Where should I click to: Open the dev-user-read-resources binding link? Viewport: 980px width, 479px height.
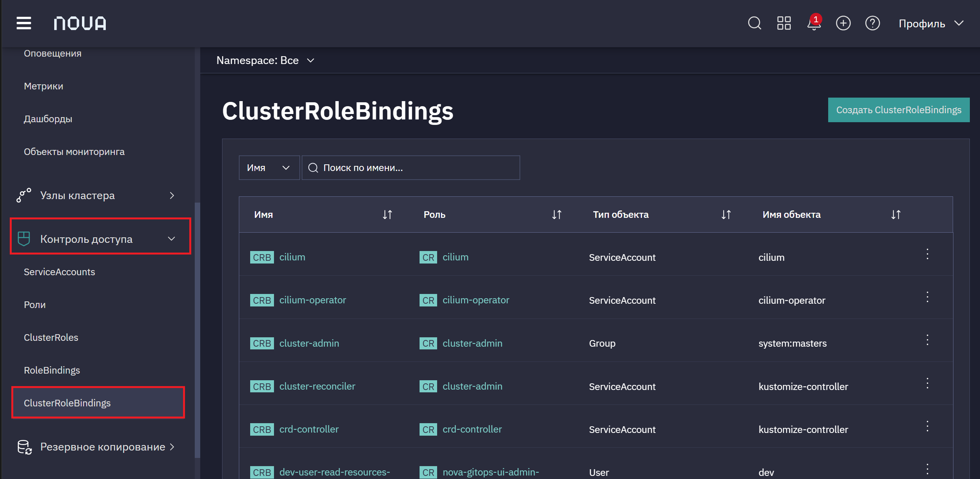click(x=334, y=472)
